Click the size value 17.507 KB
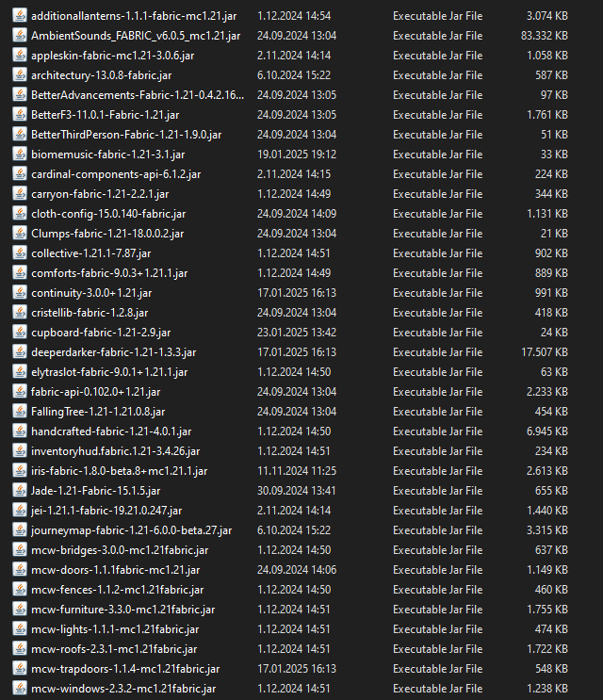 click(x=544, y=352)
